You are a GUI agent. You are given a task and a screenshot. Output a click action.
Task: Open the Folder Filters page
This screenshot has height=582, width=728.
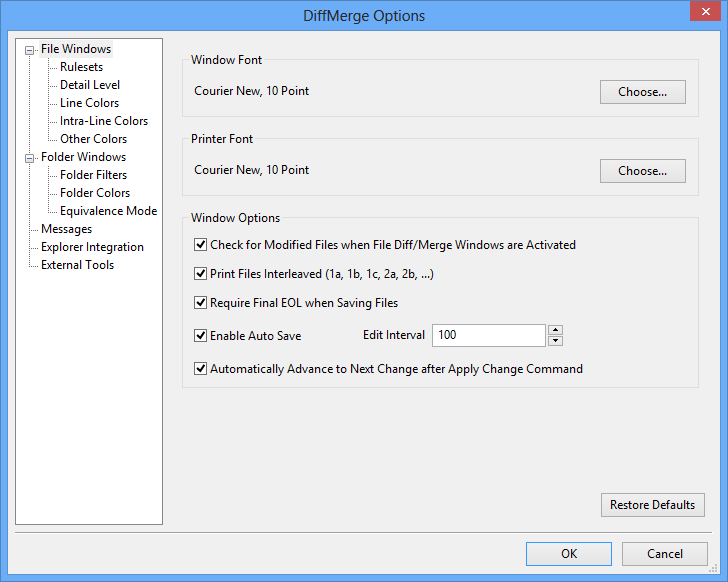(93, 175)
